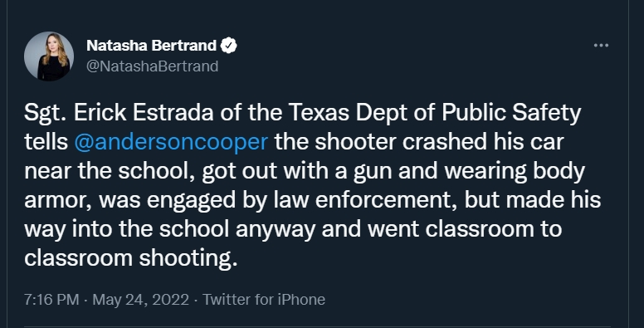The image size is (644, 328).
Task: Click the words way into the school
Action: coord(126,229)
